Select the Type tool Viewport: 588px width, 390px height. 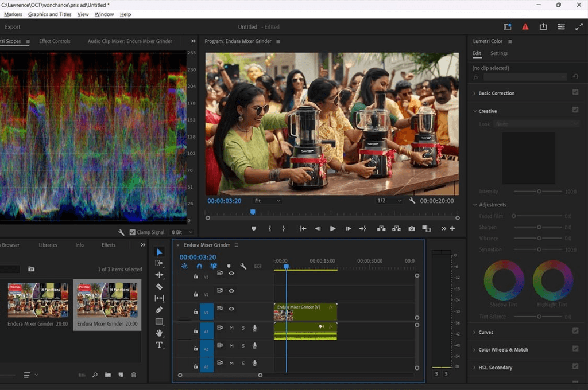pyautogui.click(x=159, y=345)
